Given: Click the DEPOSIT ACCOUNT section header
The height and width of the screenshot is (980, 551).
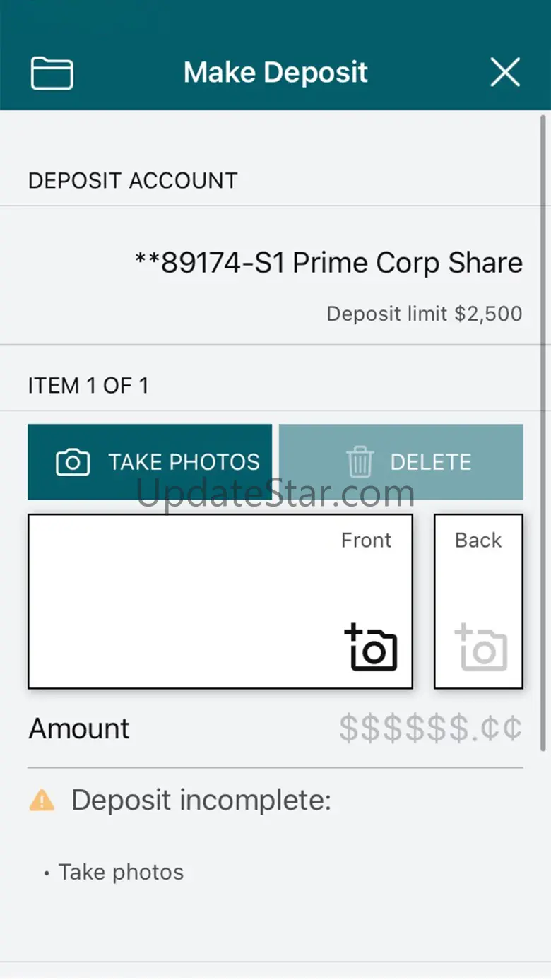Looking at the screenshot, I should pos(133,180).
